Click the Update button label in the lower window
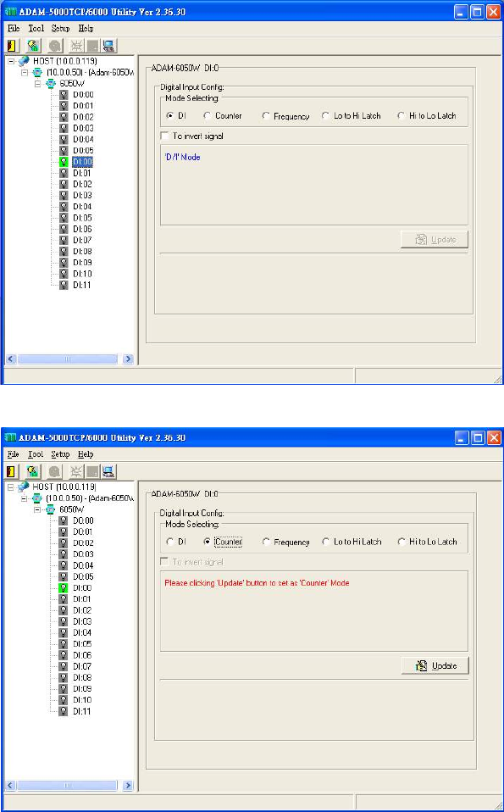 pos(444,665)
